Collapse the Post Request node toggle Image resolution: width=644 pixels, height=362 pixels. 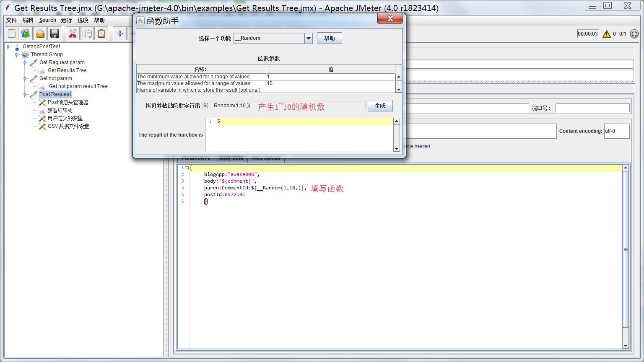click(x=25, y=94)
